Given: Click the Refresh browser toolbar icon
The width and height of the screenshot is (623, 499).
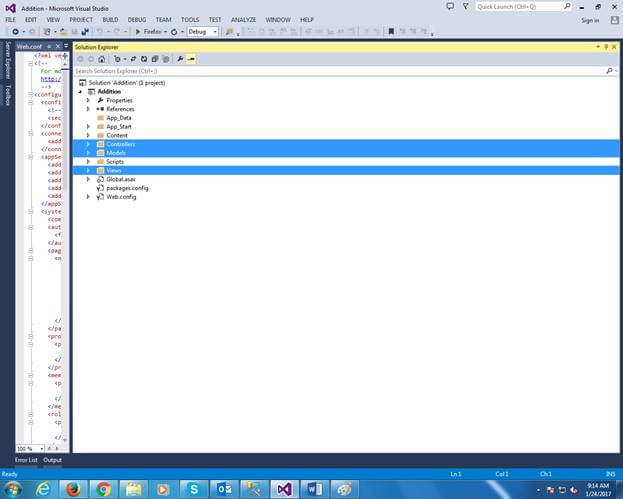Looking at the screenshot, I should point(174,31).
